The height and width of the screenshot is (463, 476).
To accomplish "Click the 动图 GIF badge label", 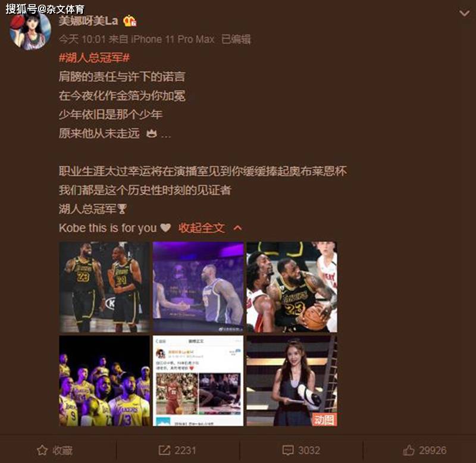I will click(x=324, y=420).
